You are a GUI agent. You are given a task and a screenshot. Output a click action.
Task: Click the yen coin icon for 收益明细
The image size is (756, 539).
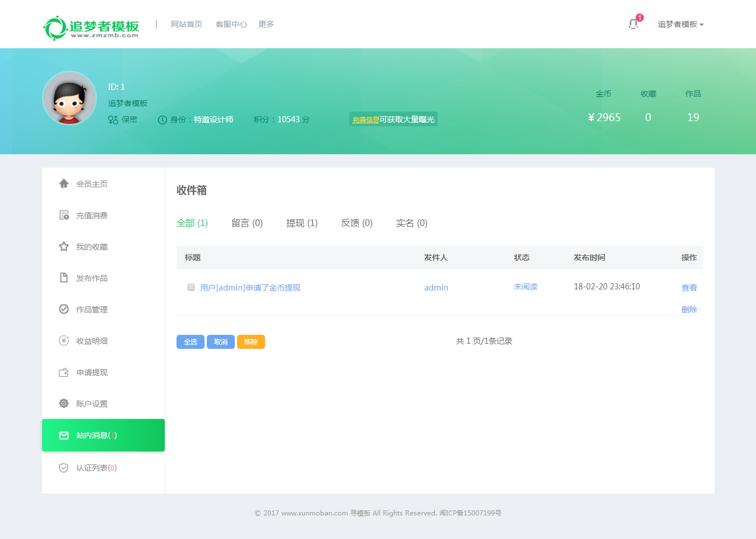point(64,340)
